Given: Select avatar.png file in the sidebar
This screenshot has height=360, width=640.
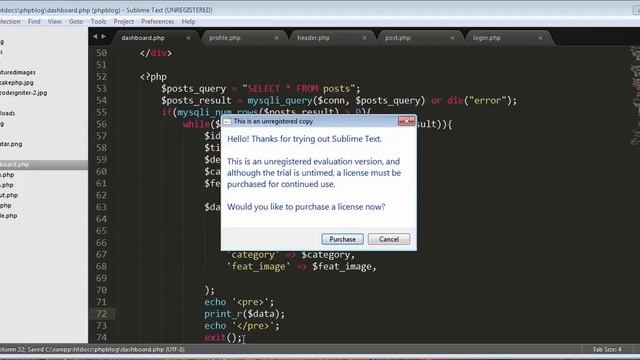Looking at the screenshot, I should tap(11, 144).
